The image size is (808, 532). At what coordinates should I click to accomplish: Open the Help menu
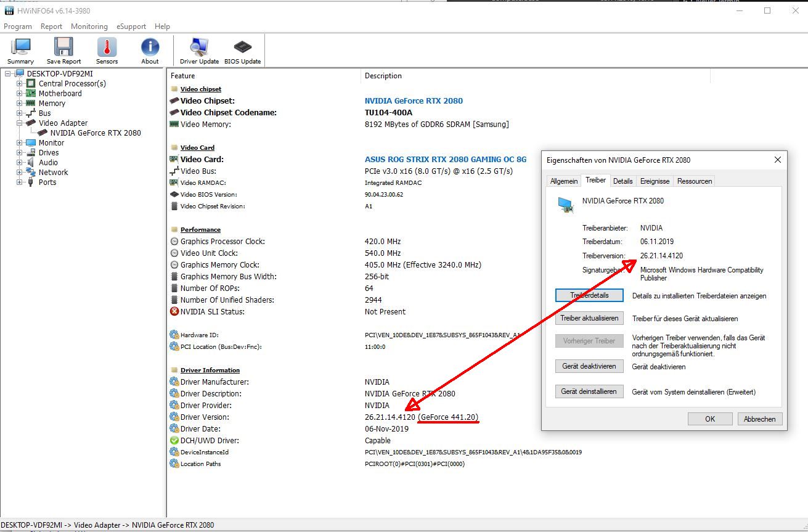point(162,27)
